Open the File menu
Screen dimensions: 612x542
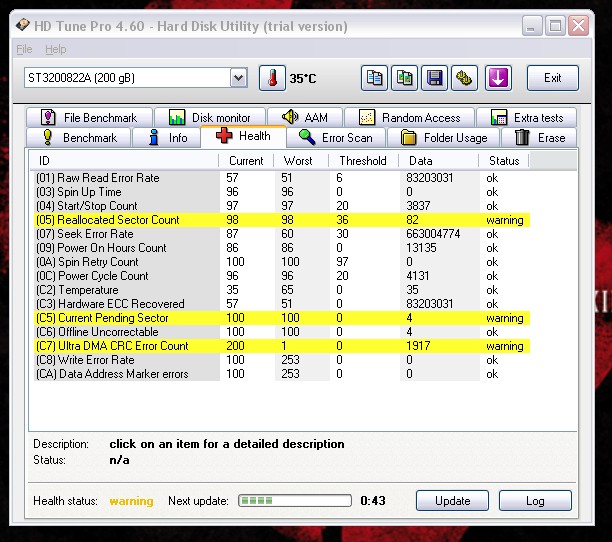(24, 49)
